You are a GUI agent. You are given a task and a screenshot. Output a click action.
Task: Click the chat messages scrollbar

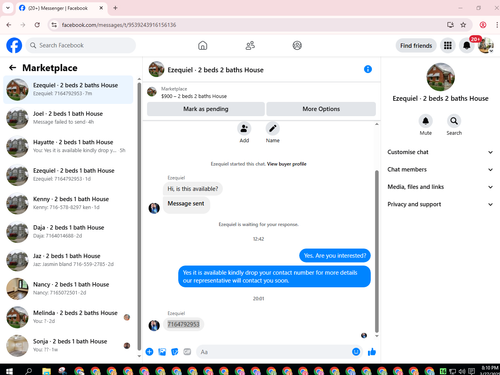[377, 250]
